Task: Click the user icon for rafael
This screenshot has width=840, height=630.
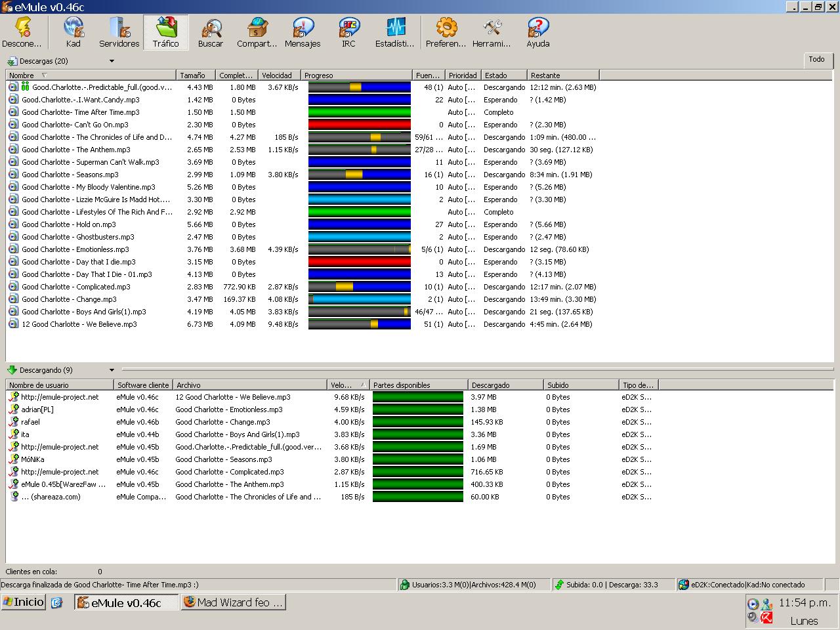Action: [x=14, y=422]
